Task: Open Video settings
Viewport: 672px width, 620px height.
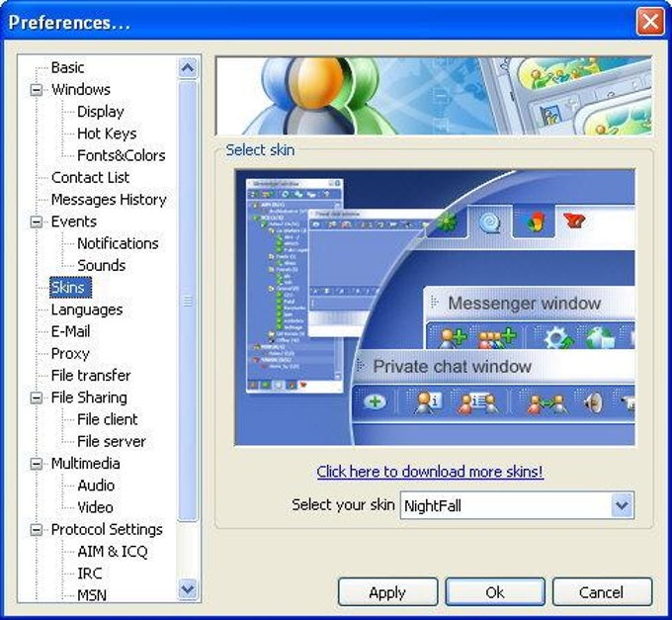Action: (95, 507)
